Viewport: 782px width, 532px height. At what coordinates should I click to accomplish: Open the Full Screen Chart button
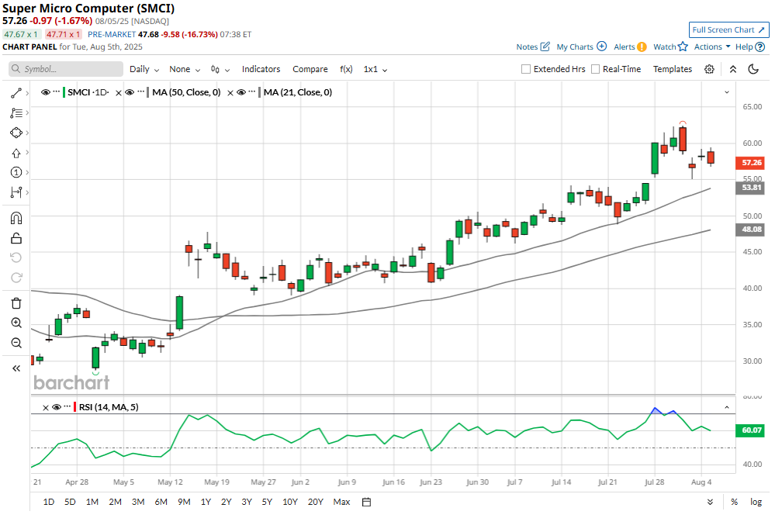(x=728, y=30)
